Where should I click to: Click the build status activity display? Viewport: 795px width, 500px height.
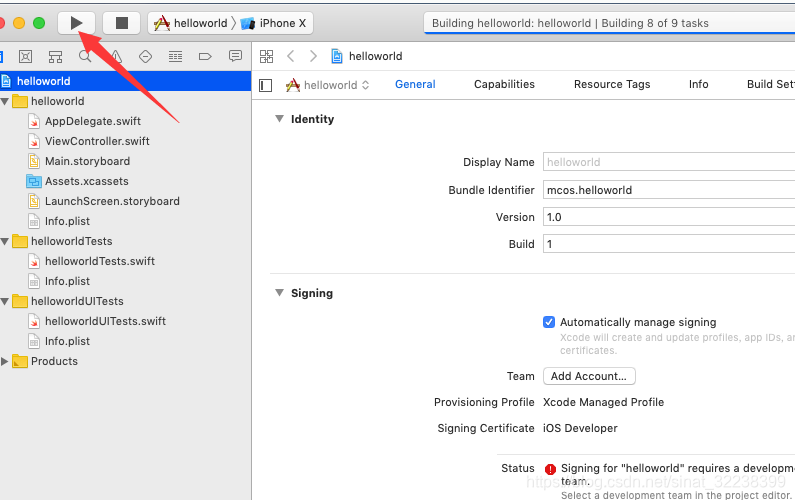point(609,23)
